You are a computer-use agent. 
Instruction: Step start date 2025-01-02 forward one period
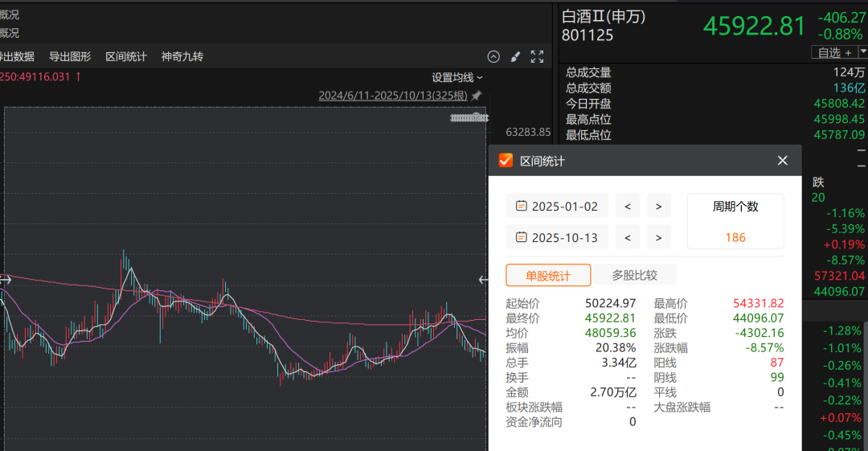coord(658,206)
